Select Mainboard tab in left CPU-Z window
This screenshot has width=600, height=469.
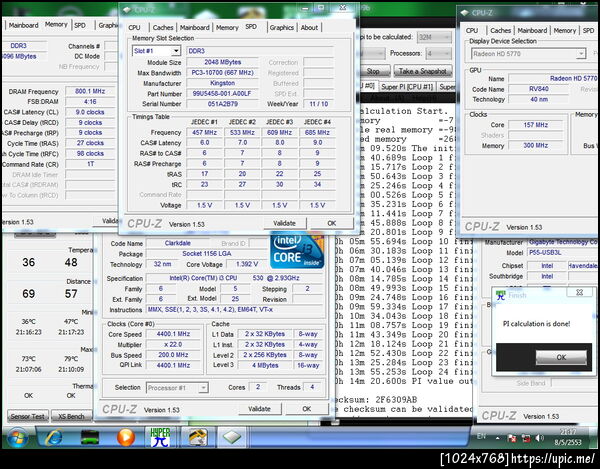pos(23,25)
